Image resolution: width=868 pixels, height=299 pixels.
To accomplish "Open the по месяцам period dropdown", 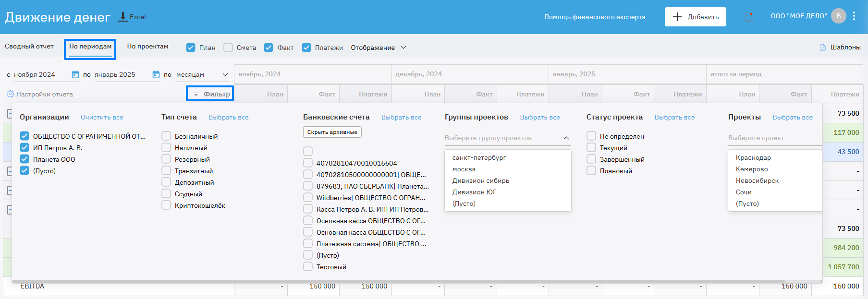I will tap(202, 74).
